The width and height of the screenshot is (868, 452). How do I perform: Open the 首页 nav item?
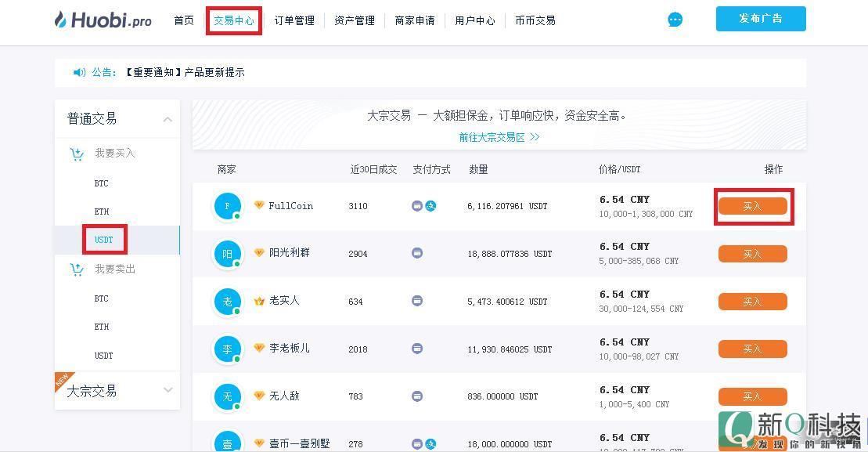(184, 20)
